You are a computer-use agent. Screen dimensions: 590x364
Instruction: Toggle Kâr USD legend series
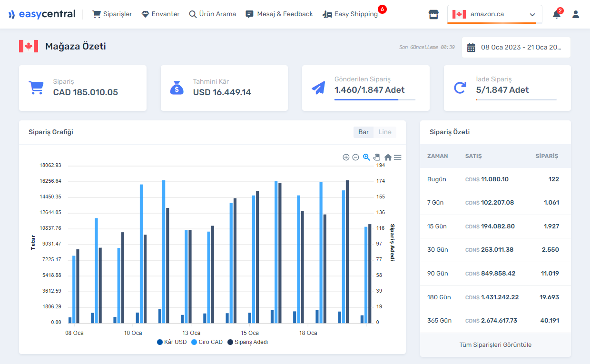(172, 342)
